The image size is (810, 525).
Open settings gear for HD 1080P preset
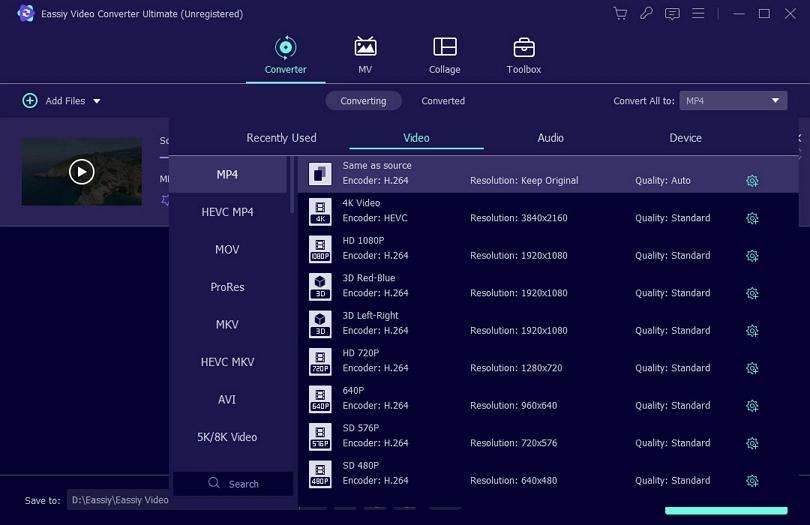pos(752,256)
